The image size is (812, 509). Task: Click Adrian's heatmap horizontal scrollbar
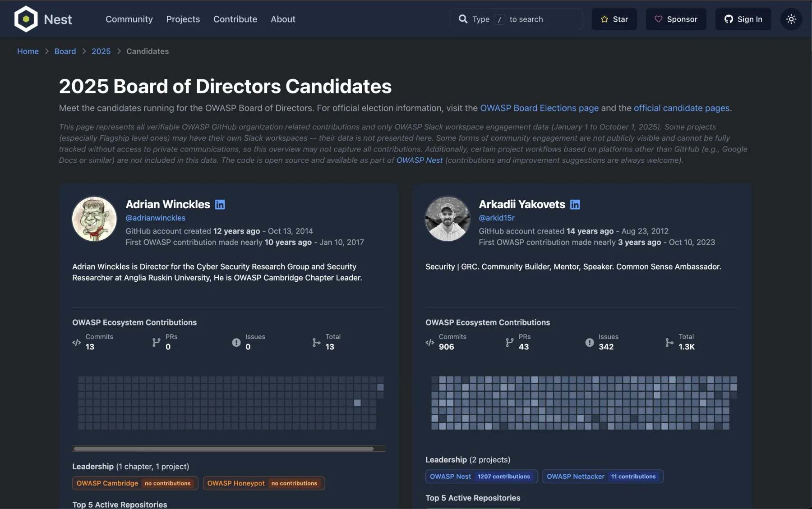tap(224, 449)
